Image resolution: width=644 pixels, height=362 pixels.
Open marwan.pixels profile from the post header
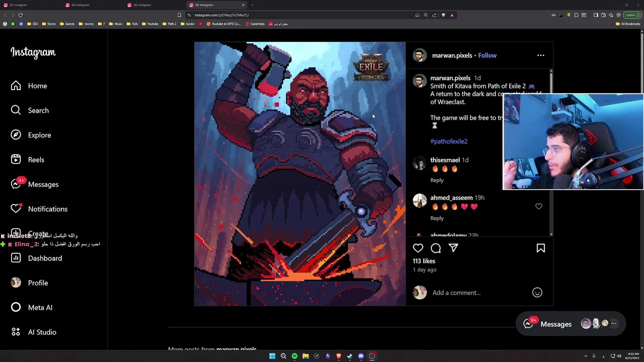coord(452,55)
